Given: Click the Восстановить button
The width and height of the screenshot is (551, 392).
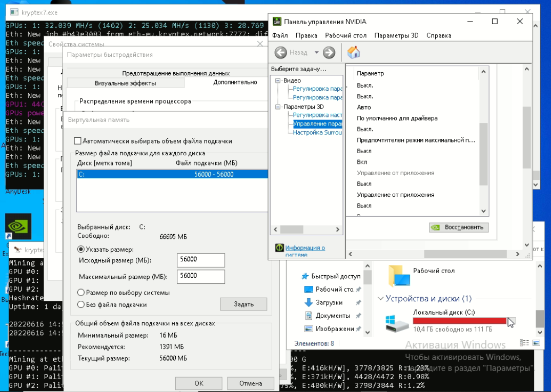Looking at the screenshot, I should click(459, 228).
